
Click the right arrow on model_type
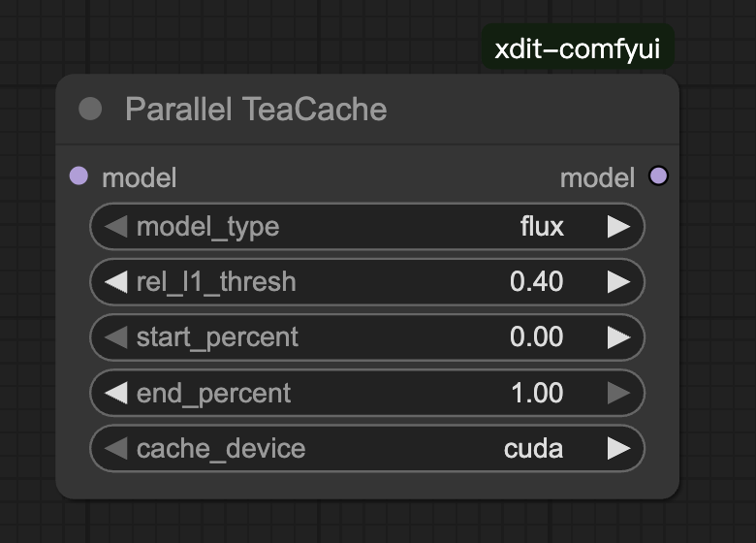[618, 227]
